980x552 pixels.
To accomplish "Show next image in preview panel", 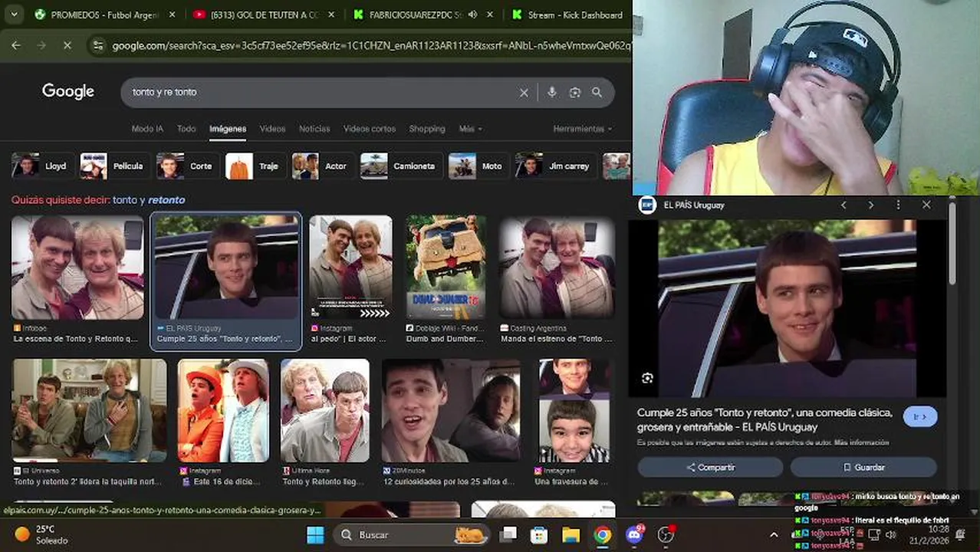I will (870, 205).
